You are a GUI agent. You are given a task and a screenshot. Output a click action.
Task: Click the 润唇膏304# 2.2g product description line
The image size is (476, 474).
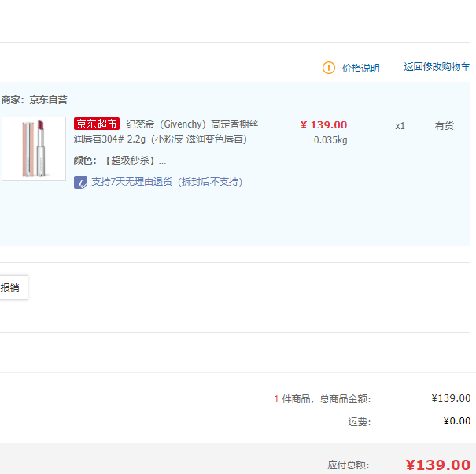[x=161, y=139]
